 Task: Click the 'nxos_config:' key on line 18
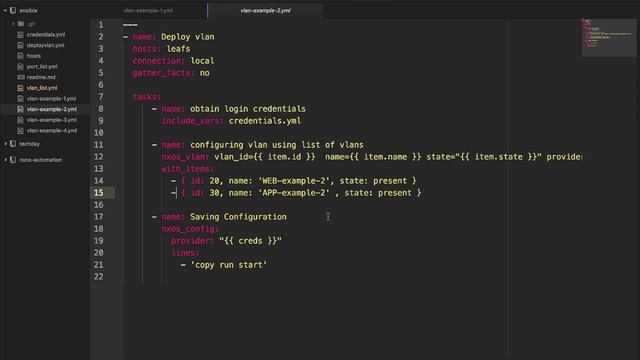coord(190,229)
